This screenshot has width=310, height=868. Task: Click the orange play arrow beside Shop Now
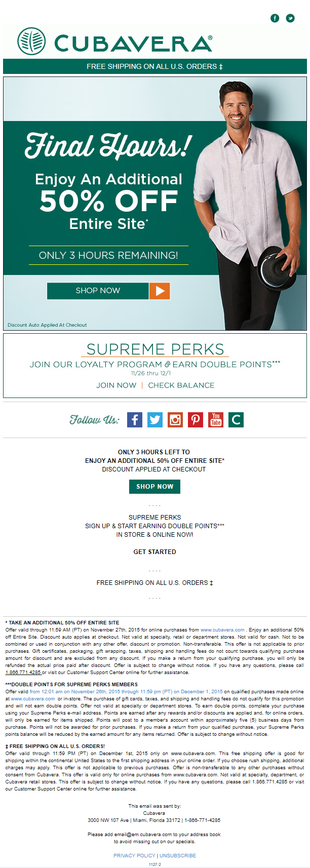160,291
